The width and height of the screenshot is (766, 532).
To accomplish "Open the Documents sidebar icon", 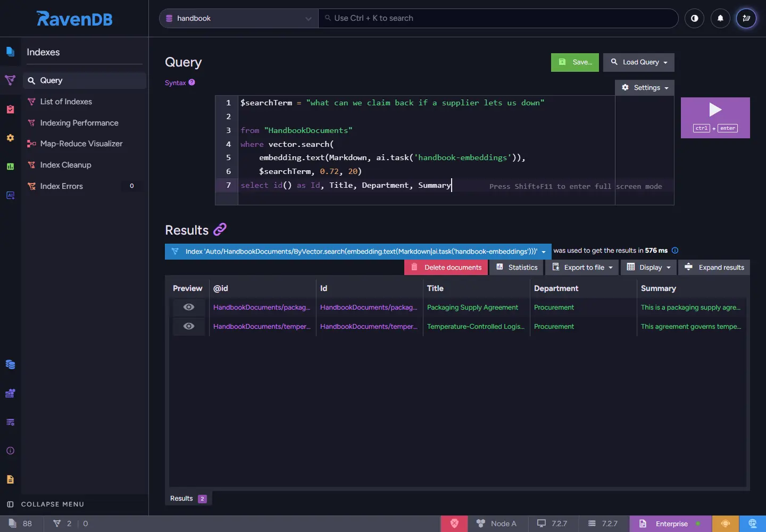I will click(10, 52).
